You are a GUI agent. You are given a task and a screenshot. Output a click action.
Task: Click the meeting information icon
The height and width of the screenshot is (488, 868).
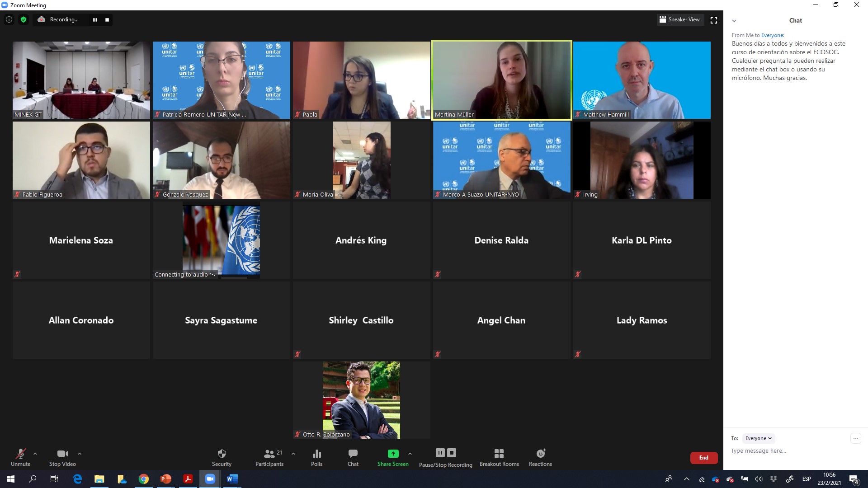(9, 19)
